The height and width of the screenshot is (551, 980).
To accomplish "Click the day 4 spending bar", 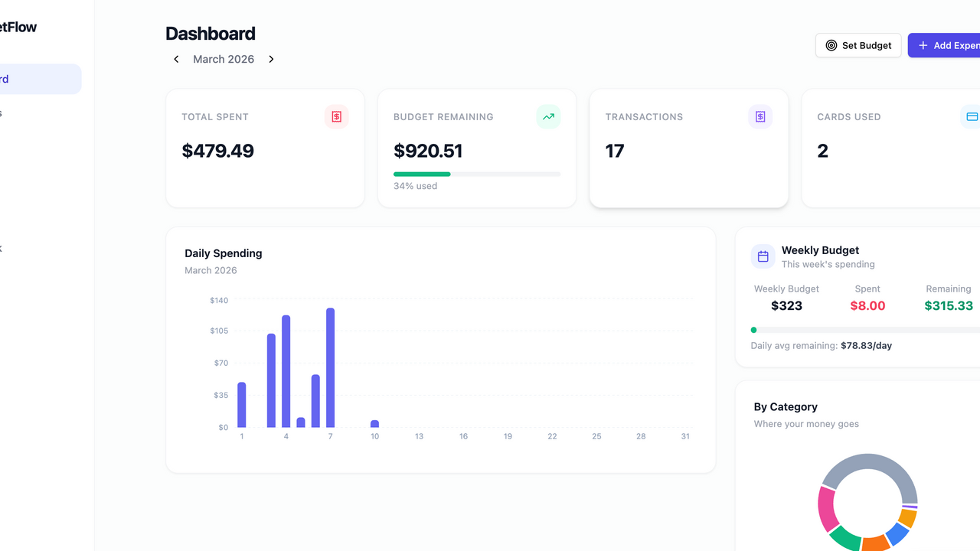I will click(x=286, y=371).
